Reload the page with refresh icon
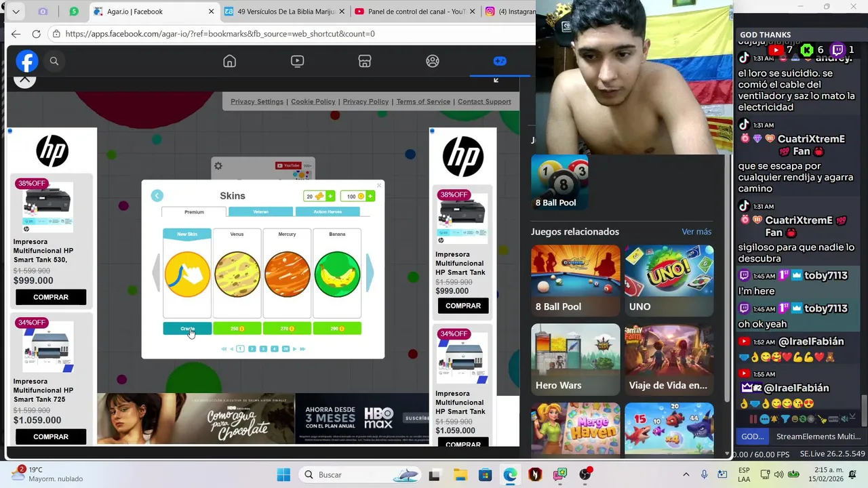This screenshot has height=488, width=868. (36, 34)
